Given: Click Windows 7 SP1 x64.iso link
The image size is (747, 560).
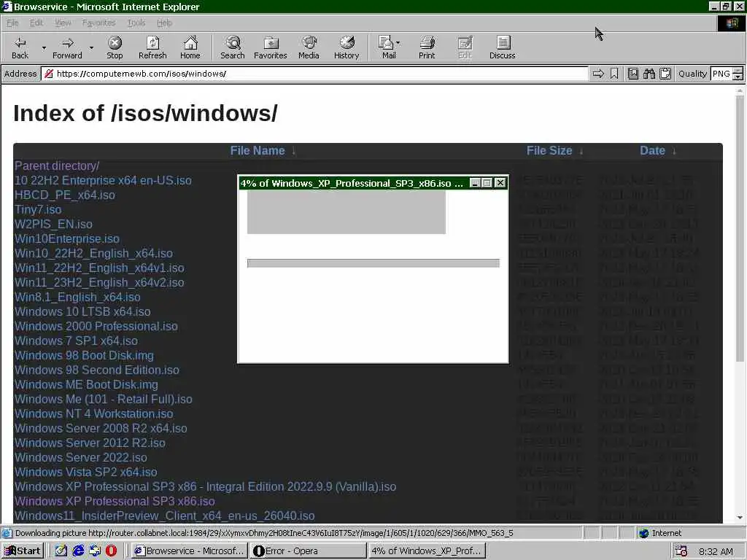Looking at the screenshot, I should pos(76,341).
